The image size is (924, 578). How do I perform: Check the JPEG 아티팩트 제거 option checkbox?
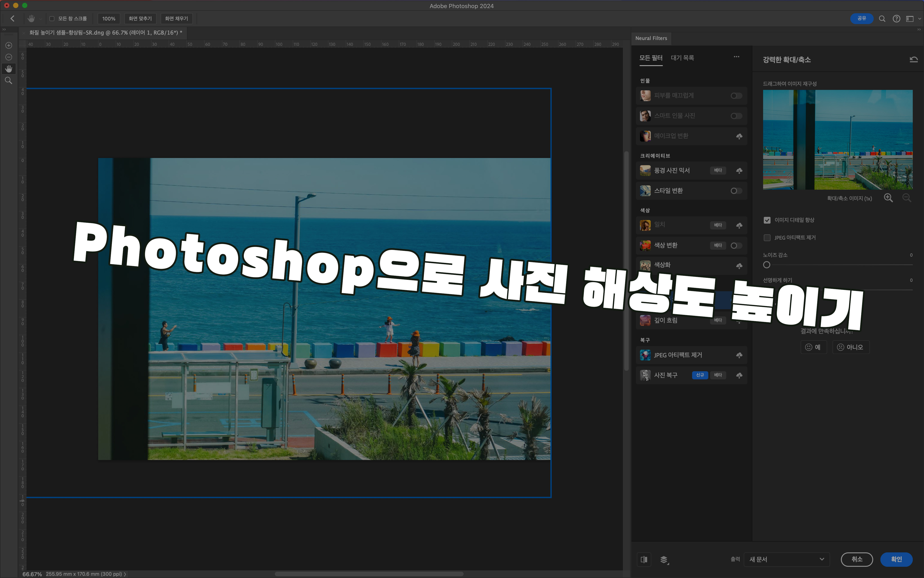(767, 238)
